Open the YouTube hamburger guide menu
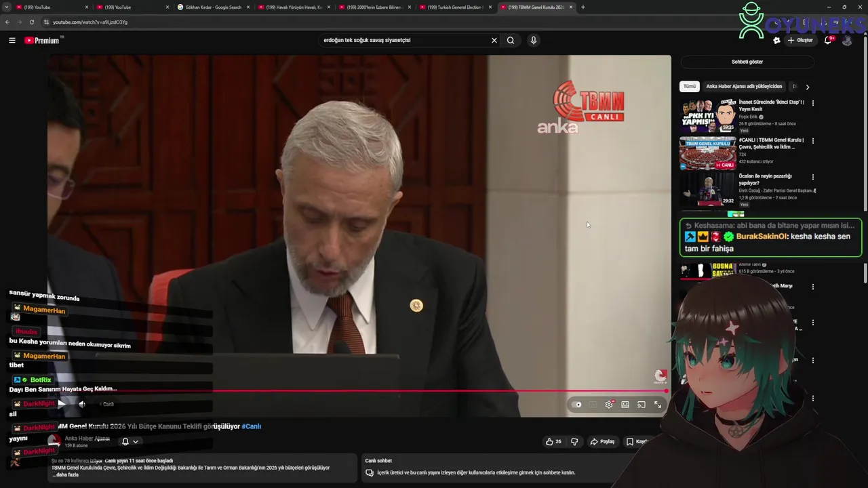 (x=12, y=41)
